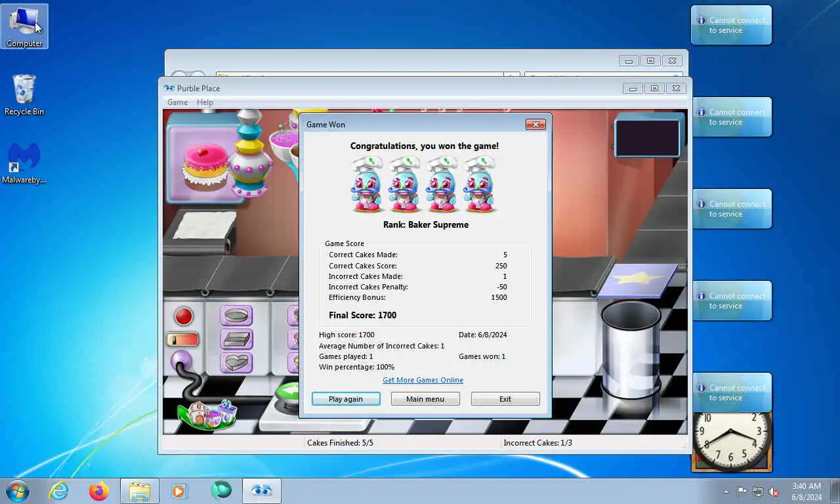Click the star-patterned shipping box
Screen dimensions: 840x504
point(638,281)
